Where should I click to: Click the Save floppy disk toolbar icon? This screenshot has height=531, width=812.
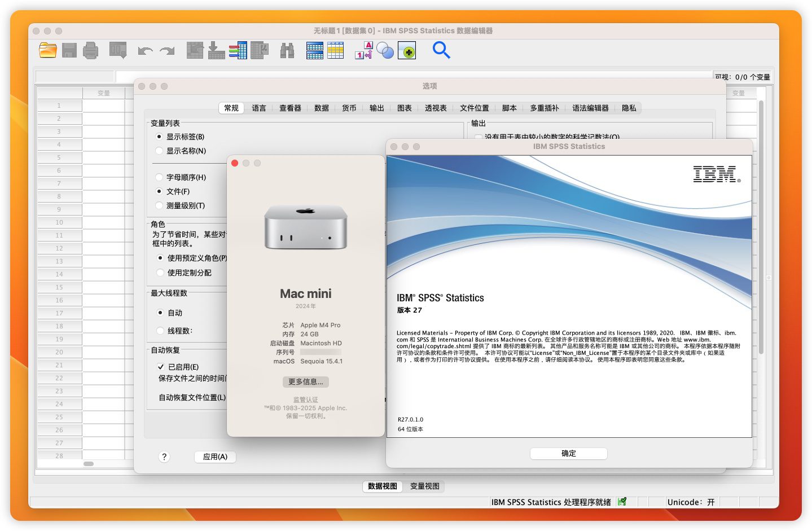pyautogui.click(x=69, y=50)
